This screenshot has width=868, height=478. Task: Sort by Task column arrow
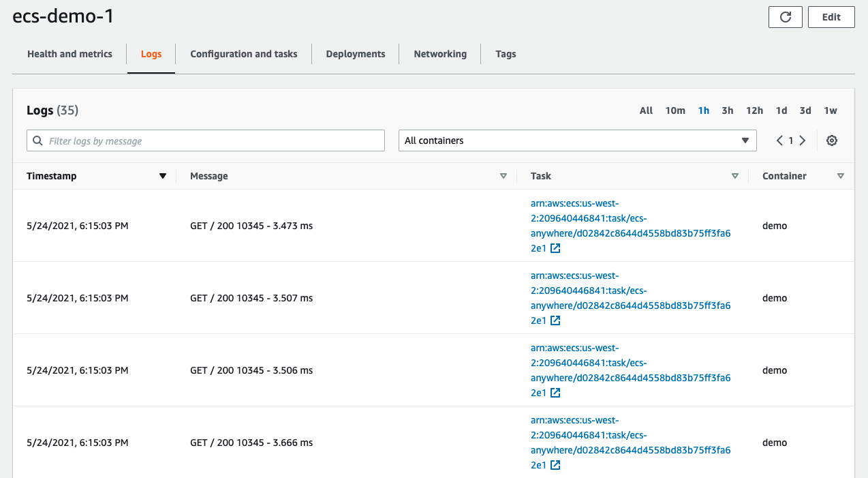[x=735, y=176]
